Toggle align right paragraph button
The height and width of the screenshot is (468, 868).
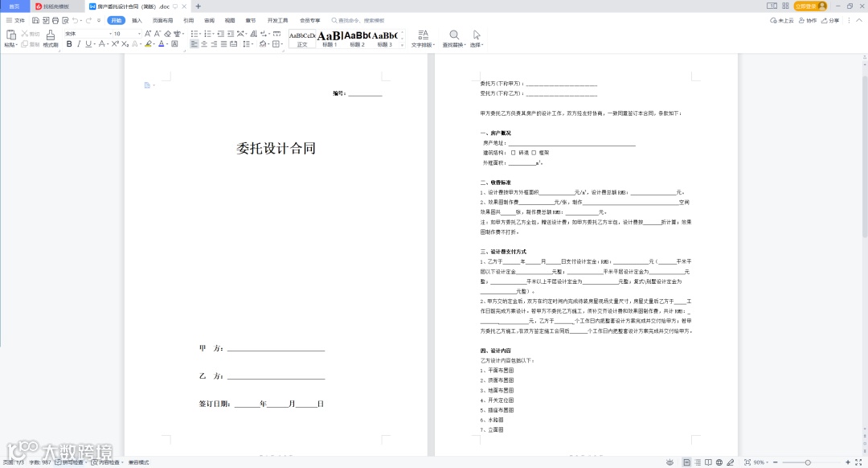214,43
